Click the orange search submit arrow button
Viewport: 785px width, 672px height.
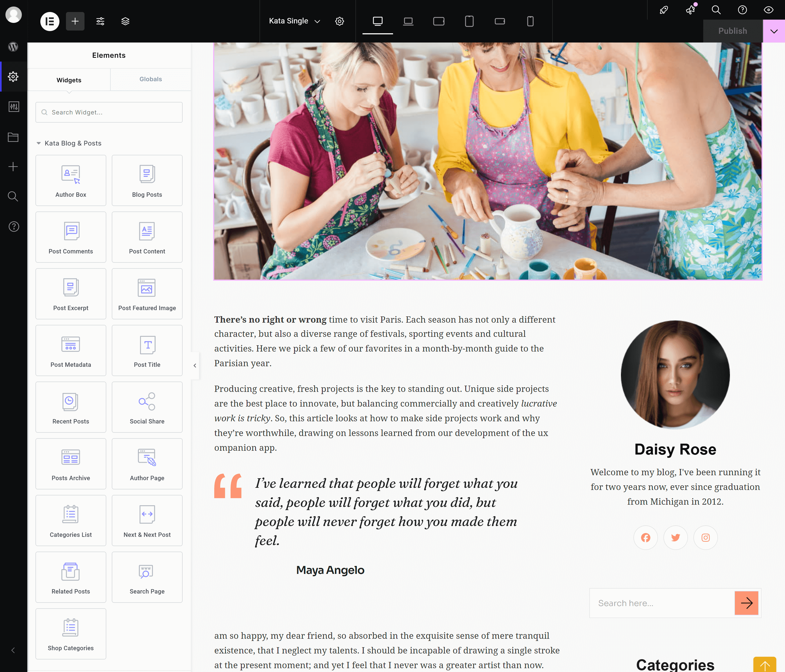(x=746, y=603)
